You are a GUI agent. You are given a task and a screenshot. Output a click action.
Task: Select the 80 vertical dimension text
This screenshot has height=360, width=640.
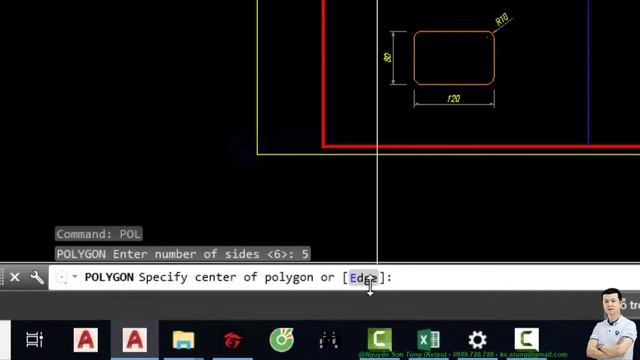(x=387, y=57)
